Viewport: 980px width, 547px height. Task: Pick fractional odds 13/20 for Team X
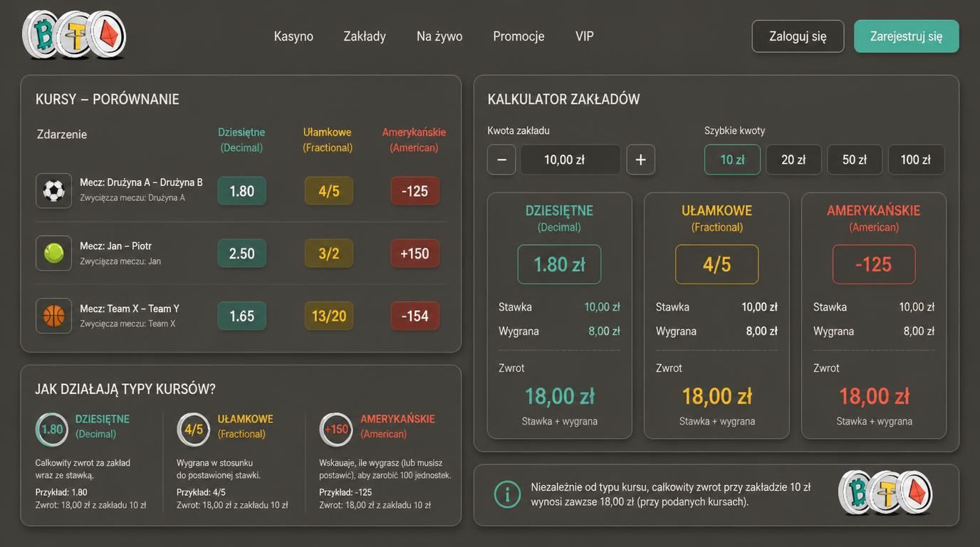pyautogui.click(x=329, y=316)
